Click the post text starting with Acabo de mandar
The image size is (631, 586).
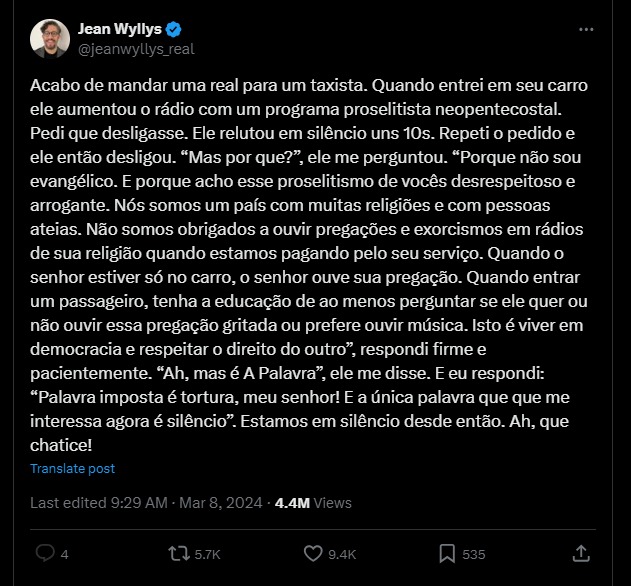(309, 265)
